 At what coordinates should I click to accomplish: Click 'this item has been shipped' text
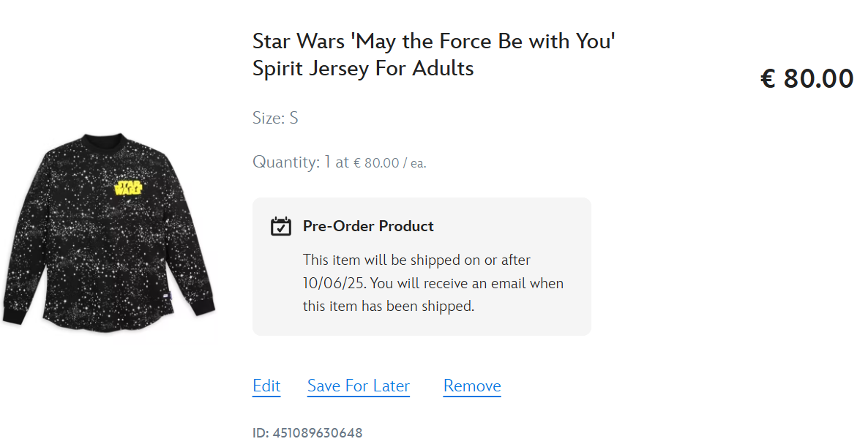(x=388, y=306)
